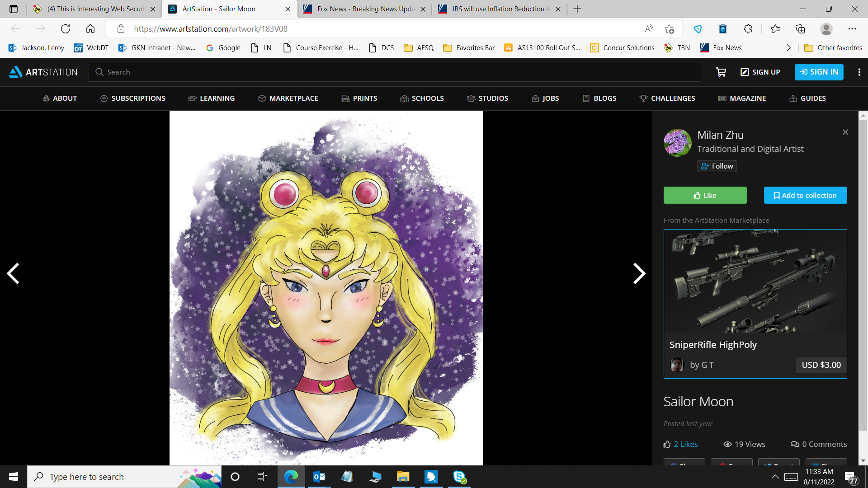
Task: Like the Sailor Moon artwork
Action: point(705,195)
